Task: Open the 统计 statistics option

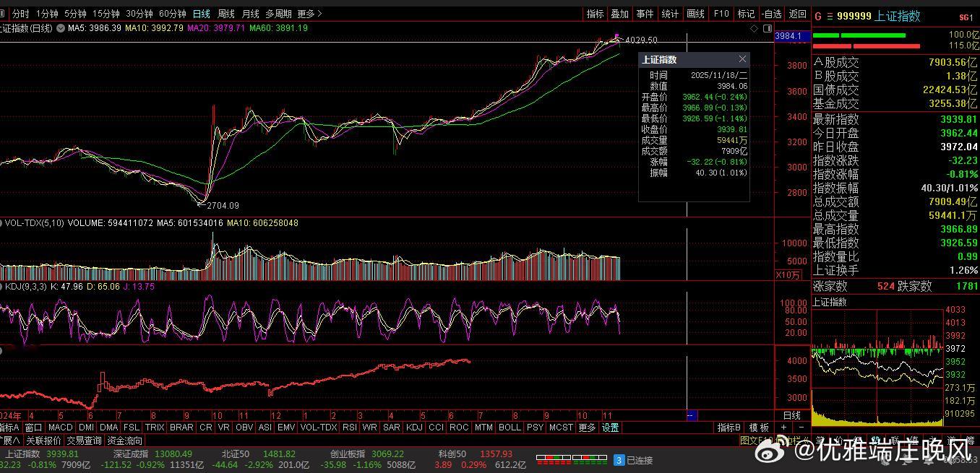Action: (x=670, y=14)
